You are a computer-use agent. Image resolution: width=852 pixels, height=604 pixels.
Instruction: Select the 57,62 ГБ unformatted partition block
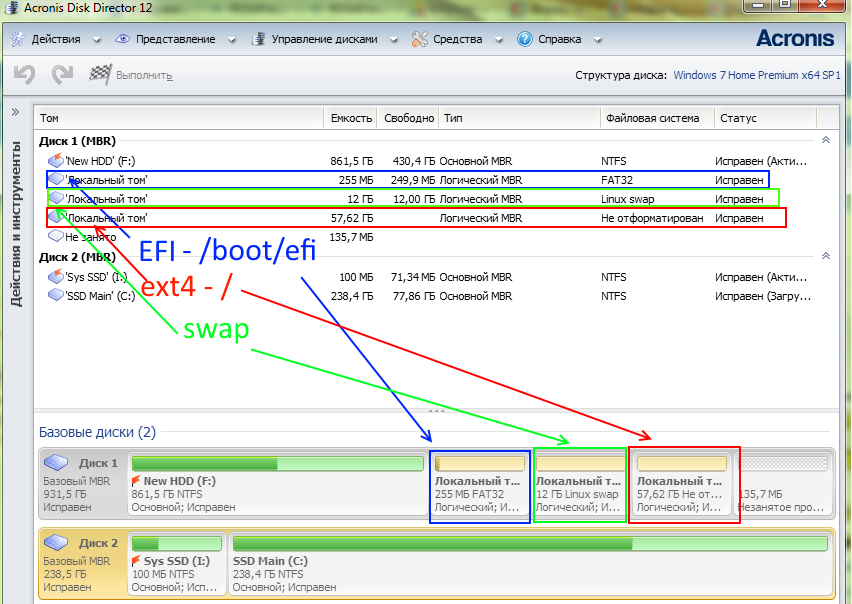(684, 485)
